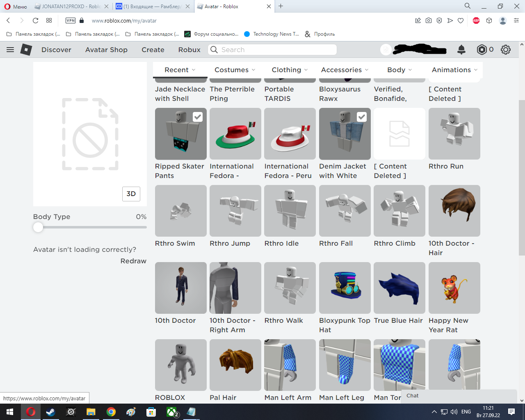Click the browser tab search magnifier
This screenshot has width=525, height=420.
coord(468,6)
